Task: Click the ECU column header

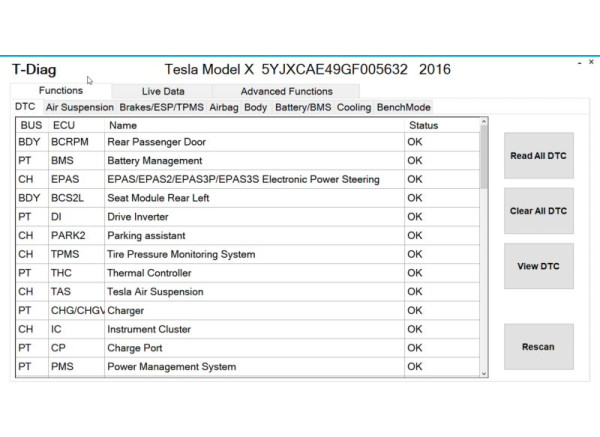Action: 62,125
